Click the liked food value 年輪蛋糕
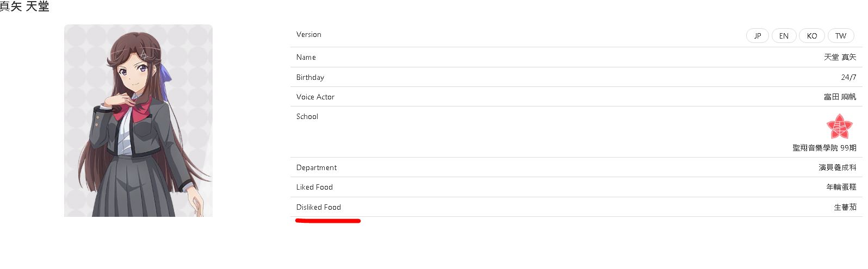The image size is (868, 269). coord(841,187)
